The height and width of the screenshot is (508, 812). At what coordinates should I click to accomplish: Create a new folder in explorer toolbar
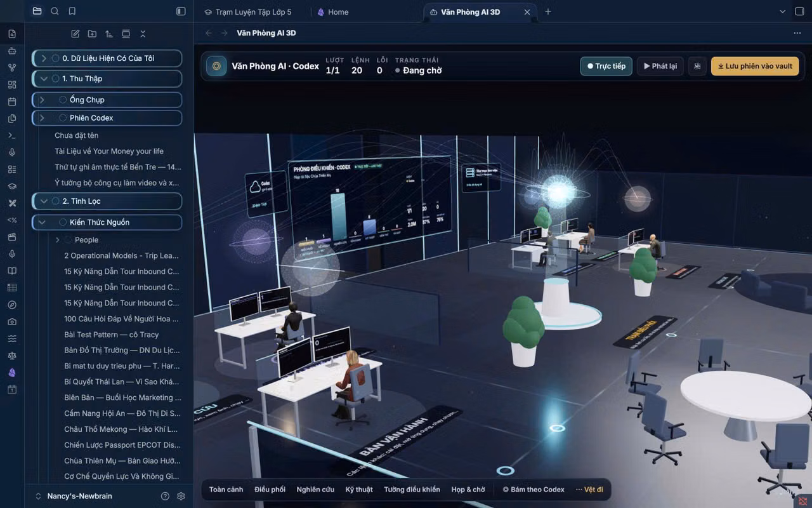[92, 34]
